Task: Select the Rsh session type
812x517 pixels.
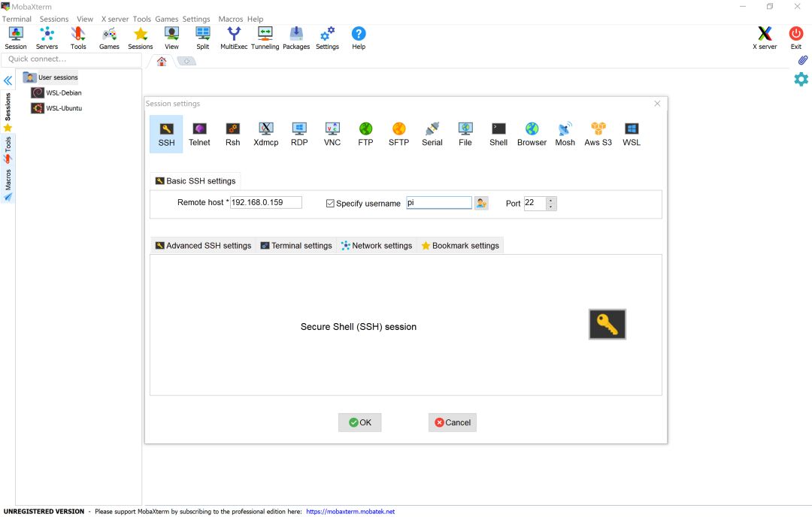Action: (232, 134)
